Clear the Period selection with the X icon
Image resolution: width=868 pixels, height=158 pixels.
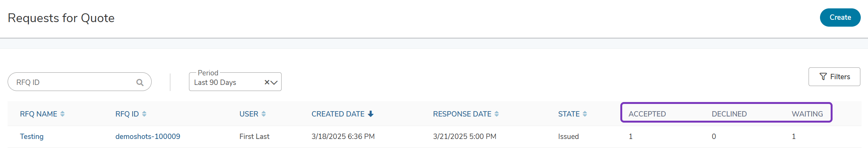pos(267,82)
